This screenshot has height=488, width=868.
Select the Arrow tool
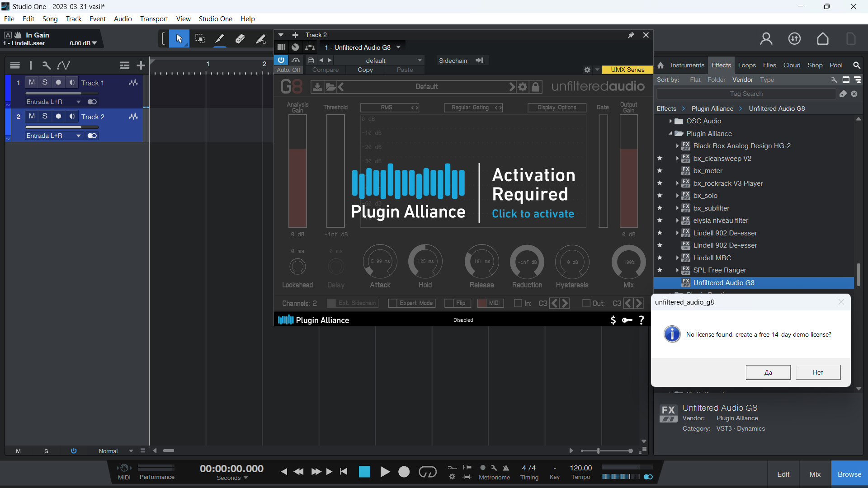179,39
